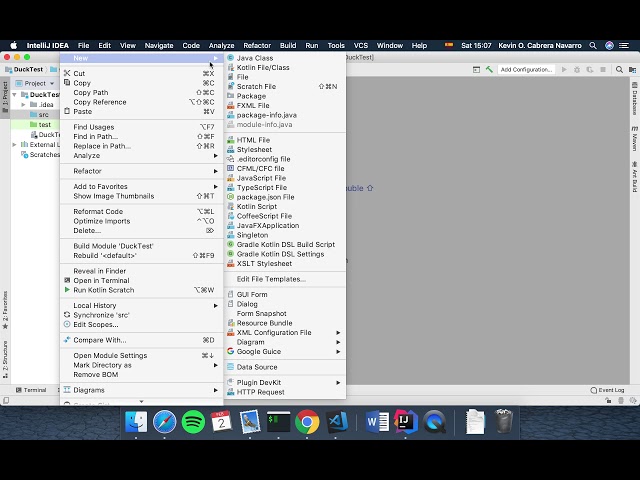Expand the Refactor submenu arrow
Image resolution: width=640 pixels, height=480 pixels.
click(x=216, y=171)
